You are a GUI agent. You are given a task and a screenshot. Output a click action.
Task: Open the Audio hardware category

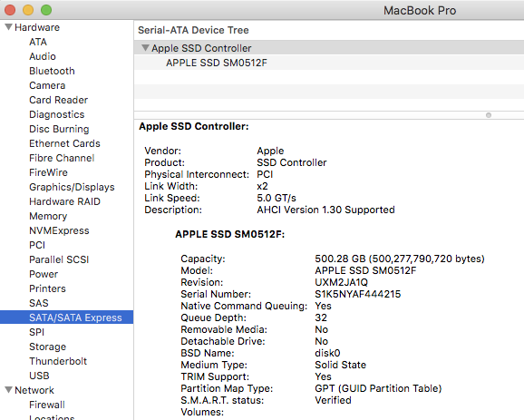coord(43,56)
